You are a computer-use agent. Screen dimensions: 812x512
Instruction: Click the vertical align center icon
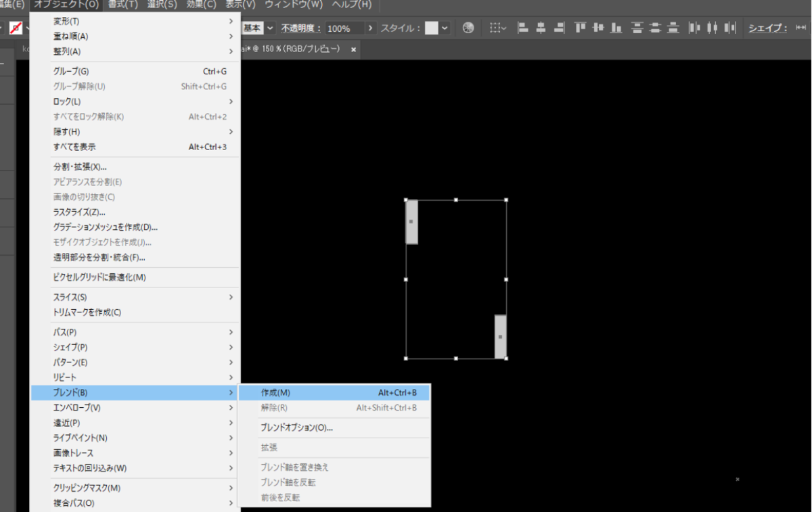597,28
